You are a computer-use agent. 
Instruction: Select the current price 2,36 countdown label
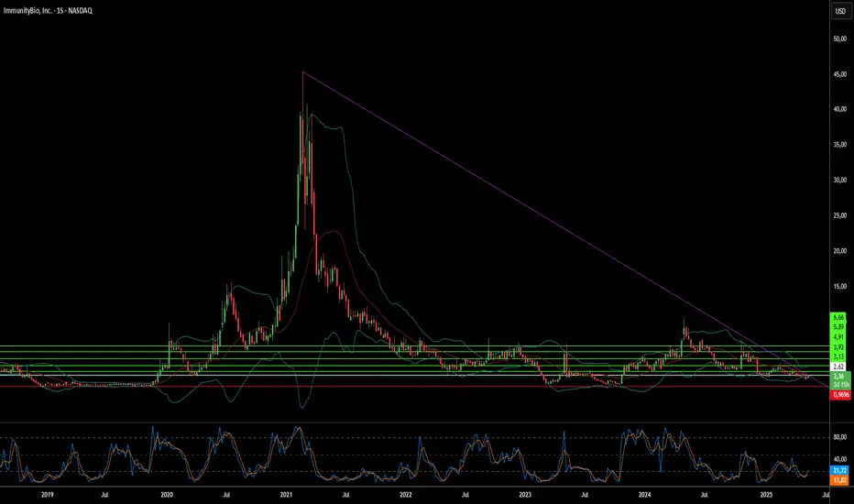(x=840, y=379)
